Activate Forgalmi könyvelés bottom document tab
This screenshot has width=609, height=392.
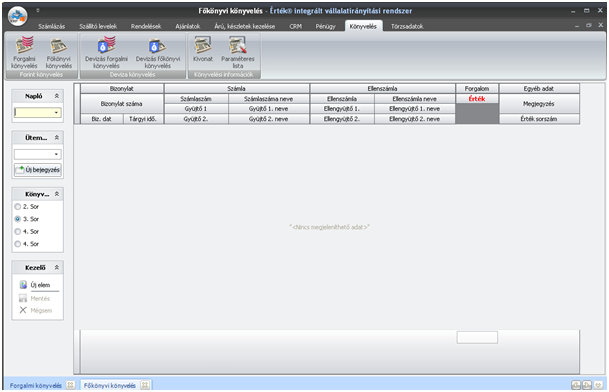35,385
